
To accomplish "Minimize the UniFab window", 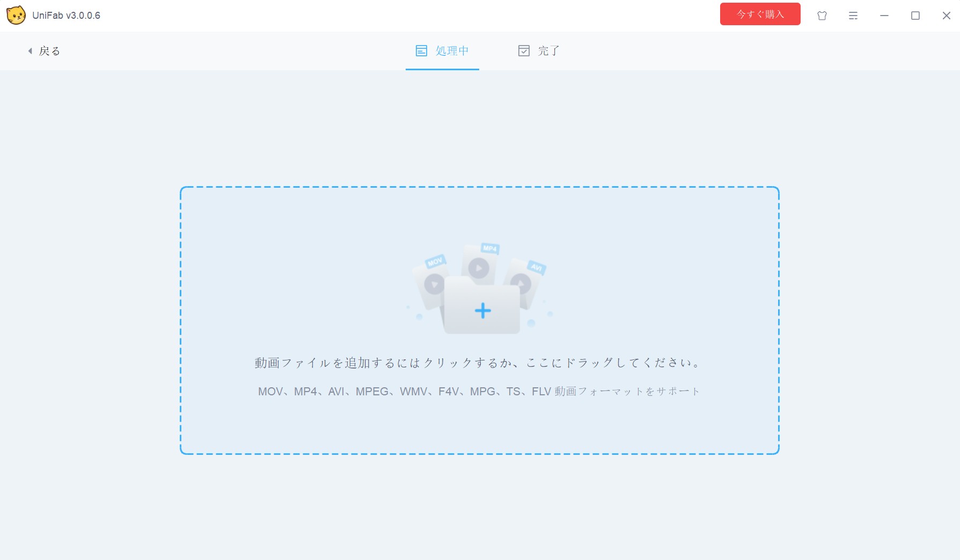I will (884, 16).
